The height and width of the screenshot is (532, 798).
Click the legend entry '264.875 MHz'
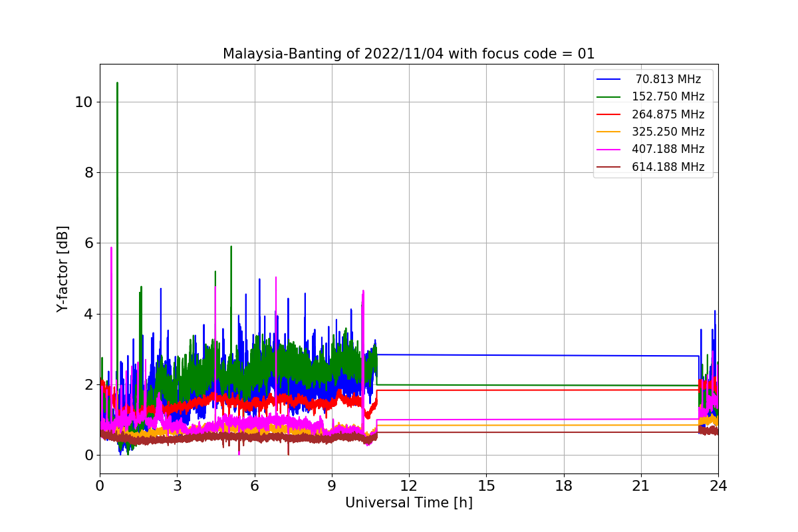tap(668, 114)
